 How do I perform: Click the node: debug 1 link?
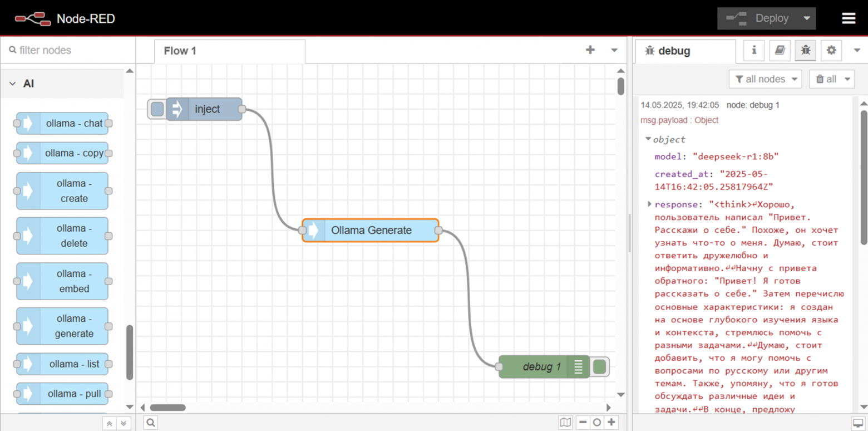coord(753,105)
